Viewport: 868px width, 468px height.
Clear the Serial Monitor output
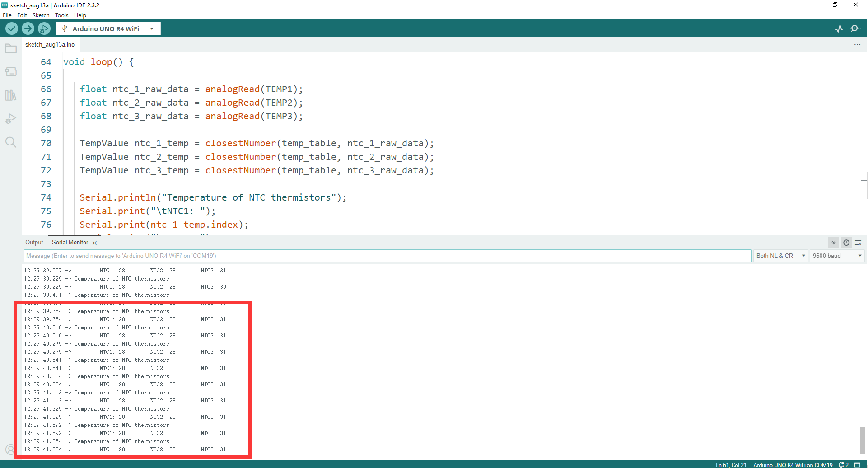click(x=858, y=243)
